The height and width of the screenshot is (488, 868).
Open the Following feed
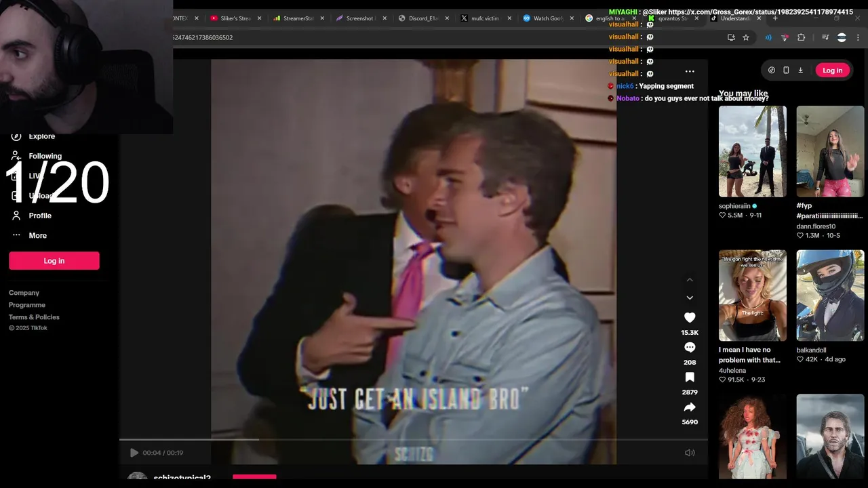point(45,156)
